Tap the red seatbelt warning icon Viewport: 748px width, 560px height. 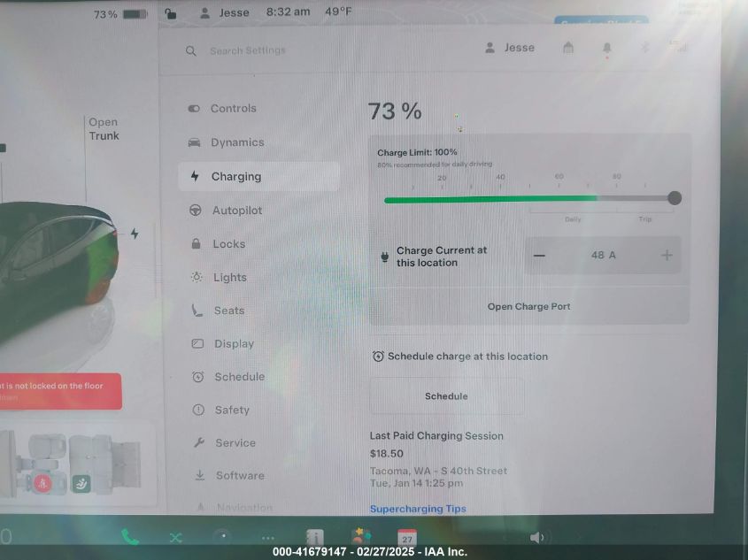click(x=42, y=484)
